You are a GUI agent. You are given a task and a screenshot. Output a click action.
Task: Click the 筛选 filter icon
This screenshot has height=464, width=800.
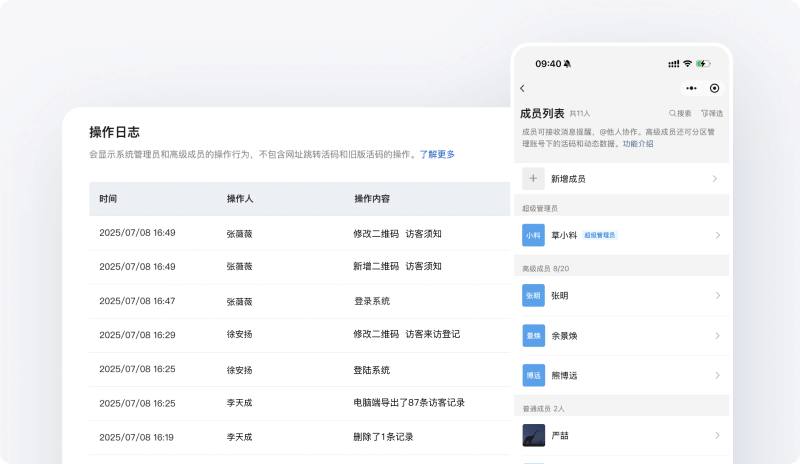[x=704, y=114]
